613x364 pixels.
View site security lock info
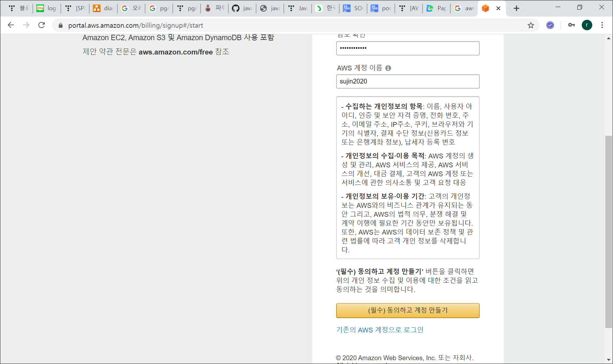point(60,25)
